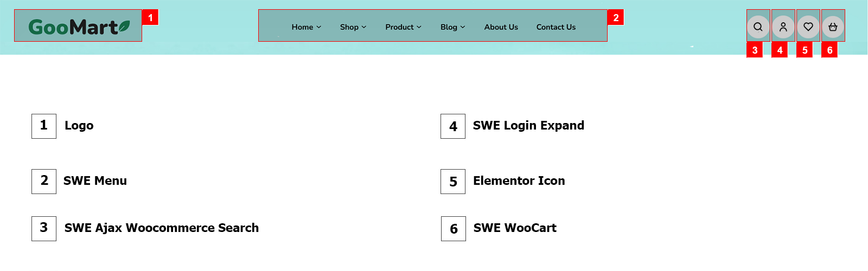Screen dimensions: 868x271
Task: Click the SWE WooCart legend text
Action: [515, 228]
